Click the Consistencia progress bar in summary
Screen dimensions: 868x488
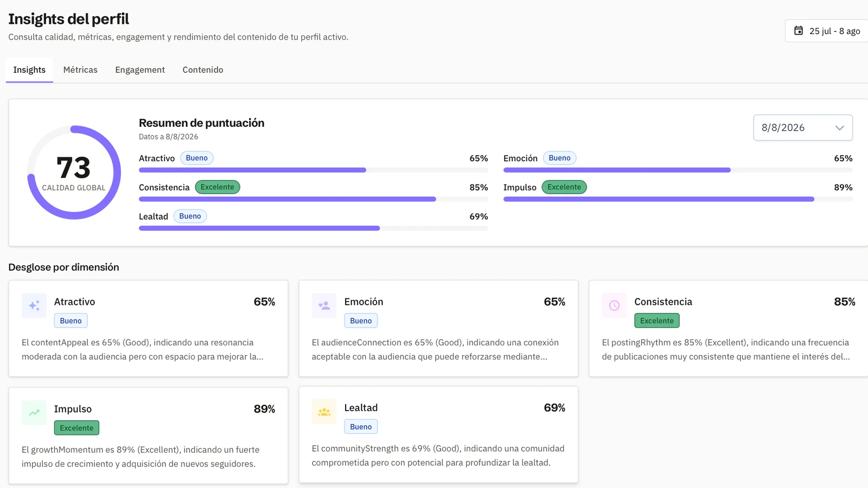click(x=314, y=200)
